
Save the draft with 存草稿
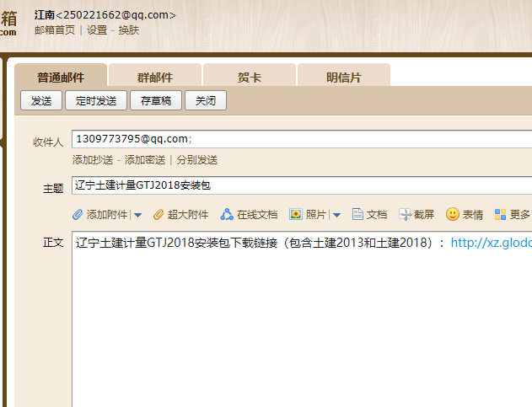[156, 100]
